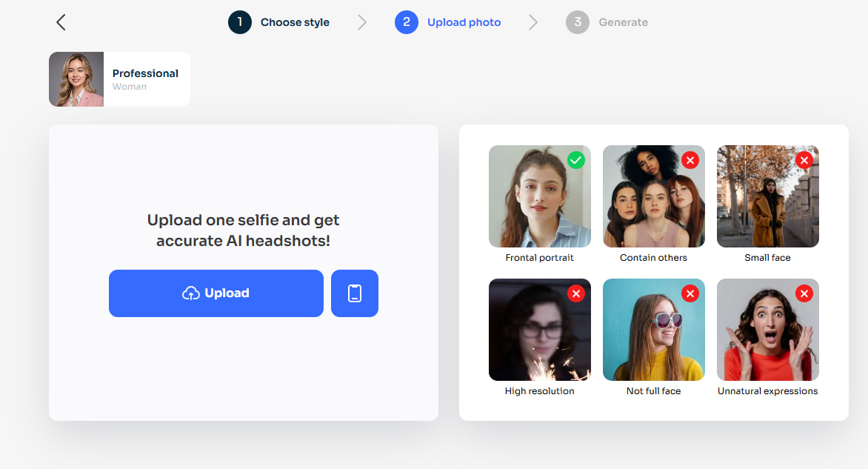Select the Upload photo step
The height and width of the screenshot is (469, 868).
pos(447,22)
